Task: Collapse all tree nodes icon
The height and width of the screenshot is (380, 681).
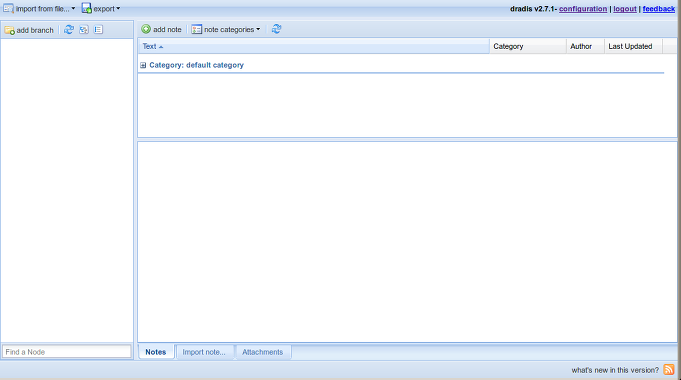Action: click(x=99, y=30)
